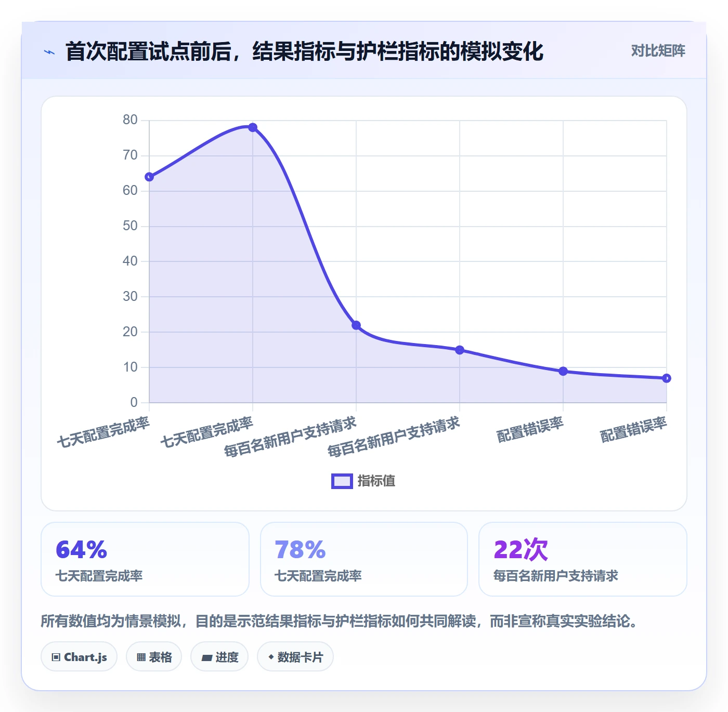Image resolution: width=728 pixels, height=712 pixels.
Task: Select the chart data point at value 9
Action: pos(563,371)
